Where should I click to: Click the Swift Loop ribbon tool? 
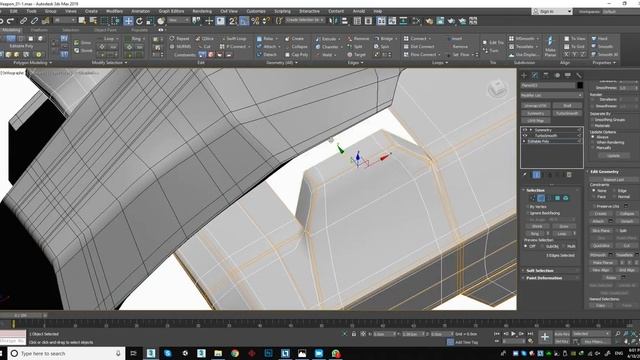(x=233, y=38)
